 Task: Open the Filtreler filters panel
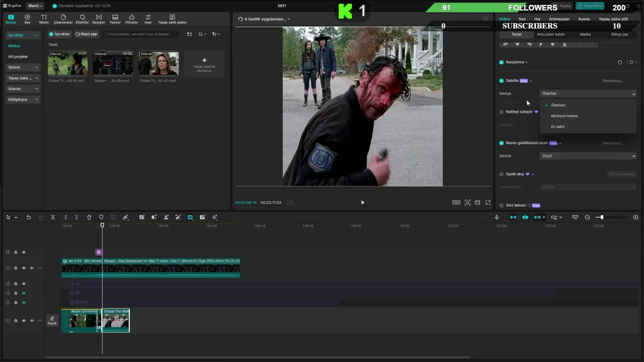point(131,19)
